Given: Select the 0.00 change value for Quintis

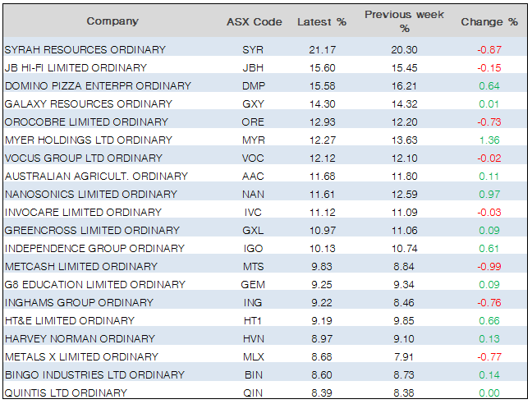Looking at the screenshot, I should (x=488, y=393).
